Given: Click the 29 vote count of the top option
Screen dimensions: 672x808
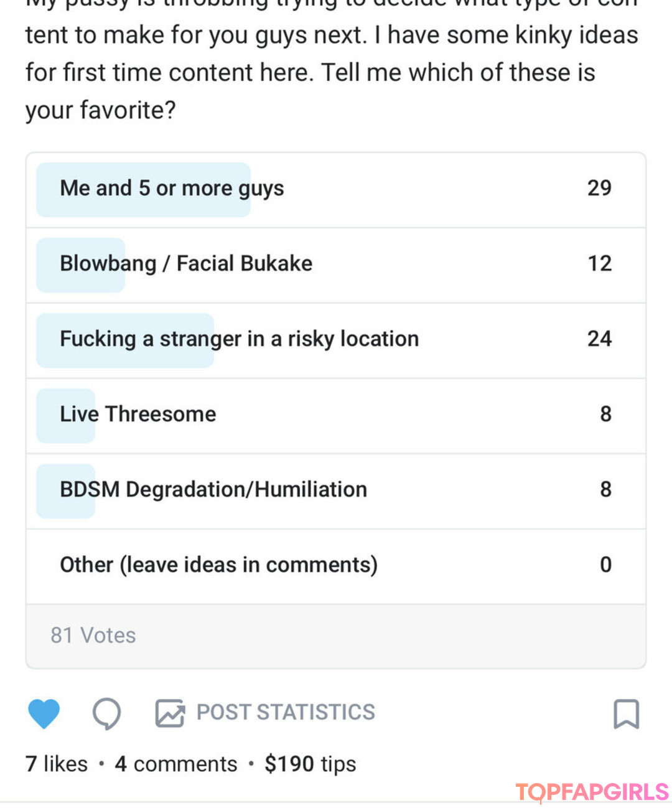Looking at the screenshot, I should (600, 188).
